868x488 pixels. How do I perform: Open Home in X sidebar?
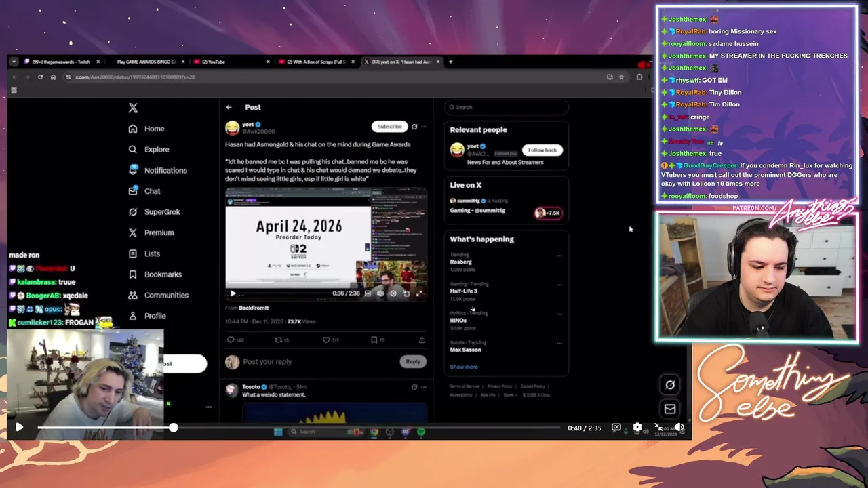point(146,129)
